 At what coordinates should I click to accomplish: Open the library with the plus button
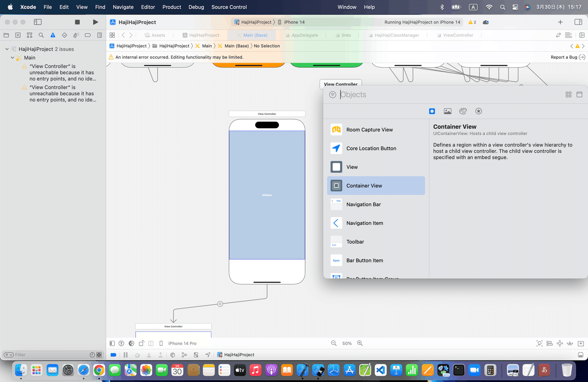click(x=560, y=22)
